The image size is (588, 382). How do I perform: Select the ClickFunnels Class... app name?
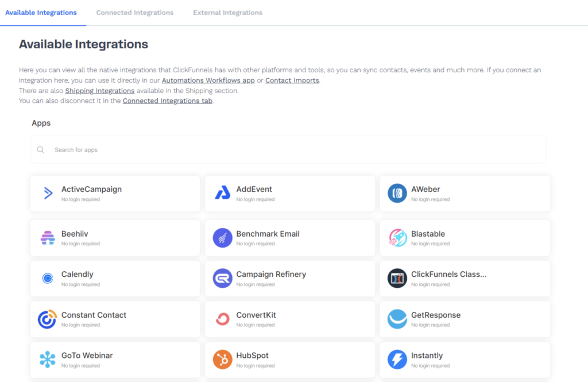[448, 275]
